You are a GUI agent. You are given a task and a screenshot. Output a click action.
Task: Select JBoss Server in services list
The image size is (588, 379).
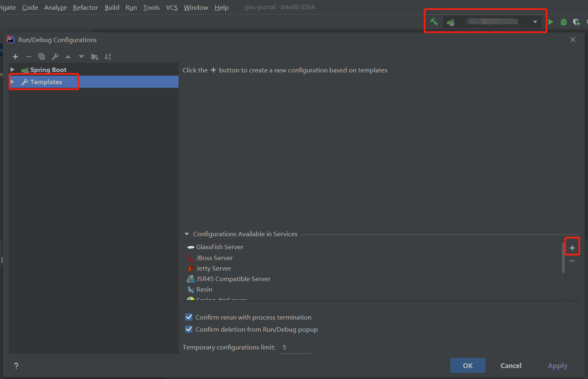[214, 258]
